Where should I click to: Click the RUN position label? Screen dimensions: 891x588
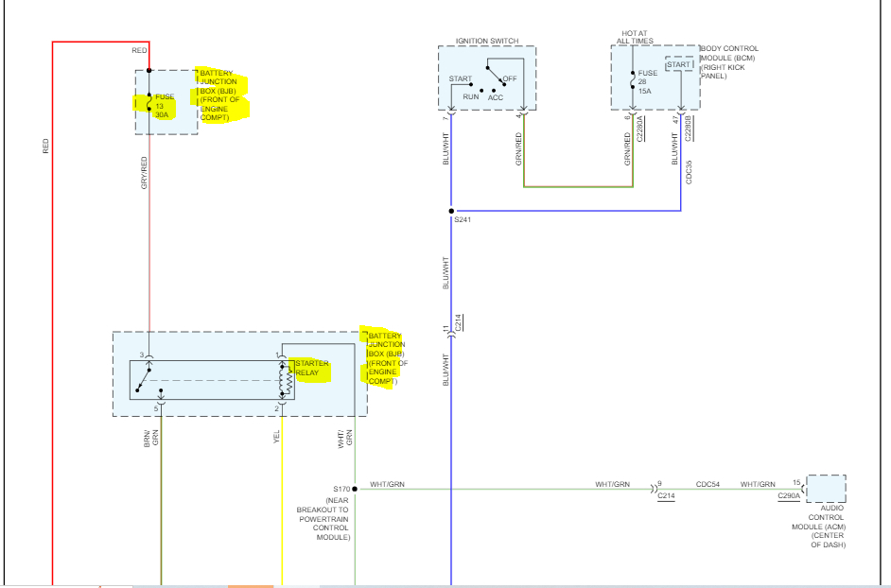tap(470, 96)
